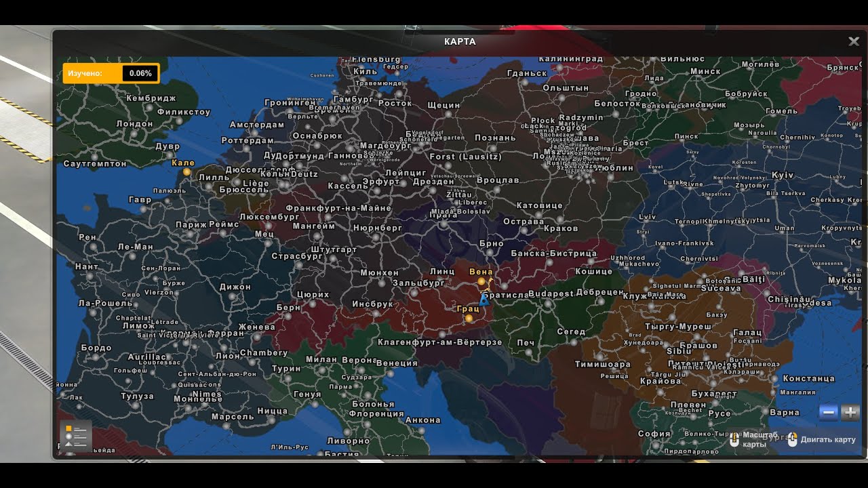The width and height of the screenshot is (868, 488).
Task: Click the Lviv city label
Action: 648,217
